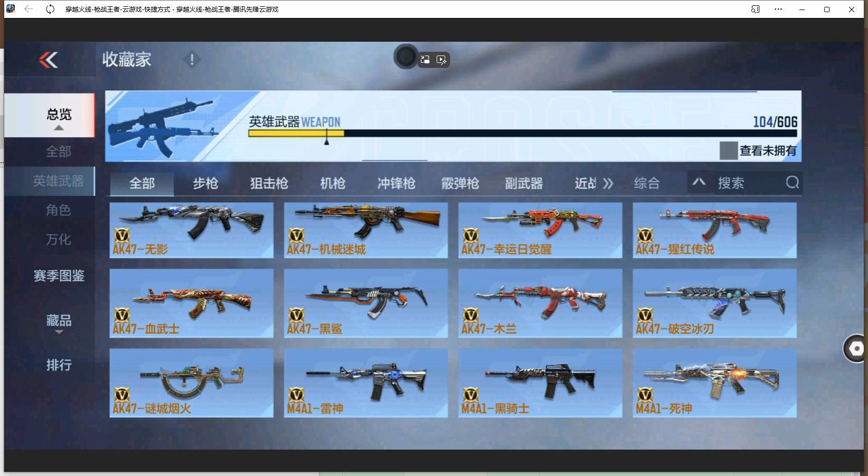The width and height of the screenshot is (868, 476).
Task: Click the refresh icon in the title bar
Action: [50, 9]
